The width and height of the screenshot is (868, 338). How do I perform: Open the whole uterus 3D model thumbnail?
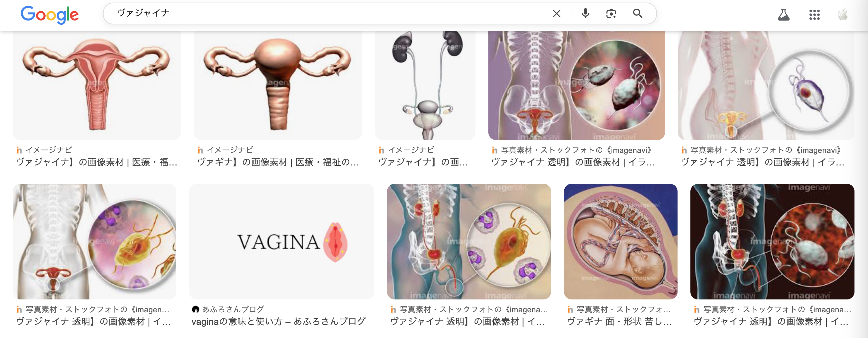[x=278, y=85]
